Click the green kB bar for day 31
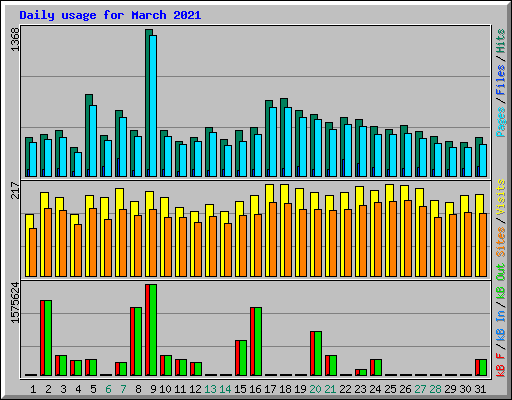The height and width of the screenshot is (400, 512). pyautogui.click(x=483, y=368)
